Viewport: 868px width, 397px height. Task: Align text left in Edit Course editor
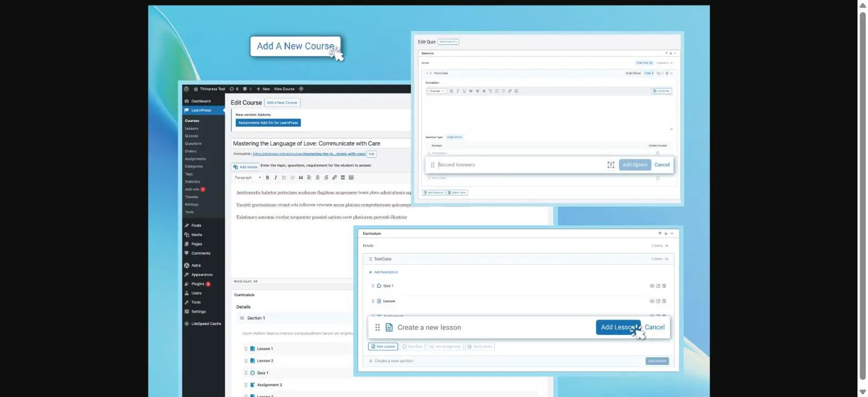pos(309,178)
